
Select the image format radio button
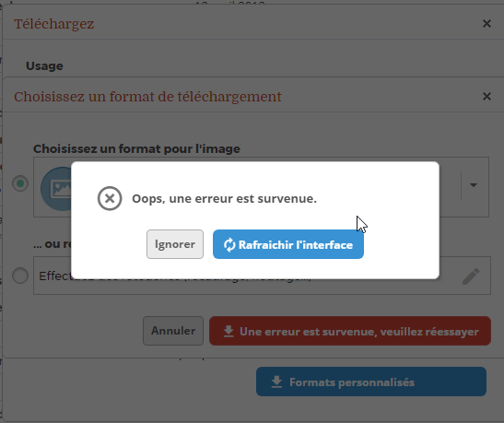click(x=20, y=183)
